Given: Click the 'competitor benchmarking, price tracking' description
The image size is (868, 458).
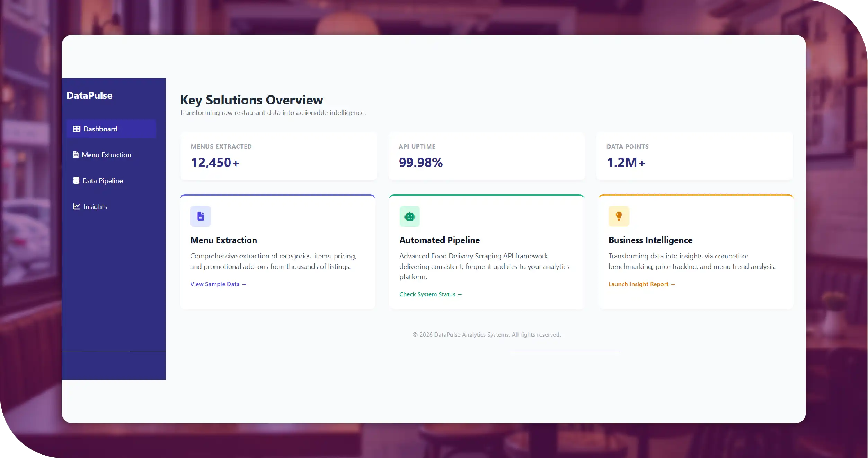Looking at the screenshot, I should [x=692, y=261].
